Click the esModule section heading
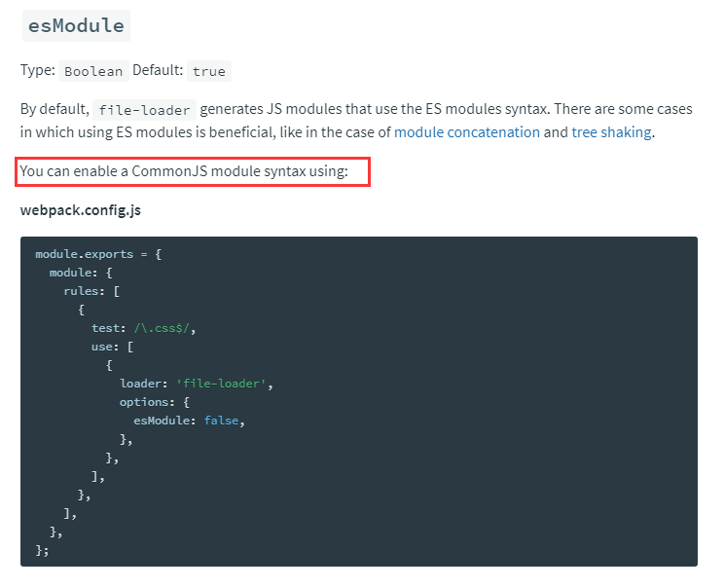 point(77,26)
